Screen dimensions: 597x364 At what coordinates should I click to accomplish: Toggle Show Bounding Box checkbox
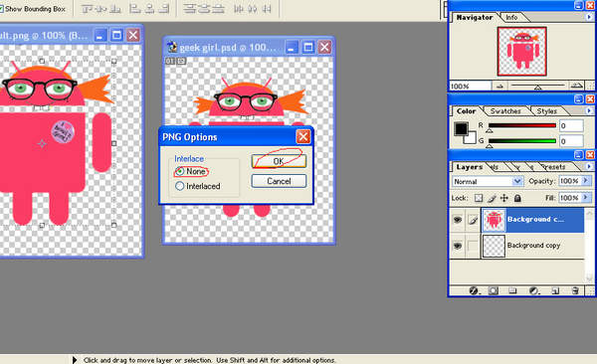coord(2,8)
